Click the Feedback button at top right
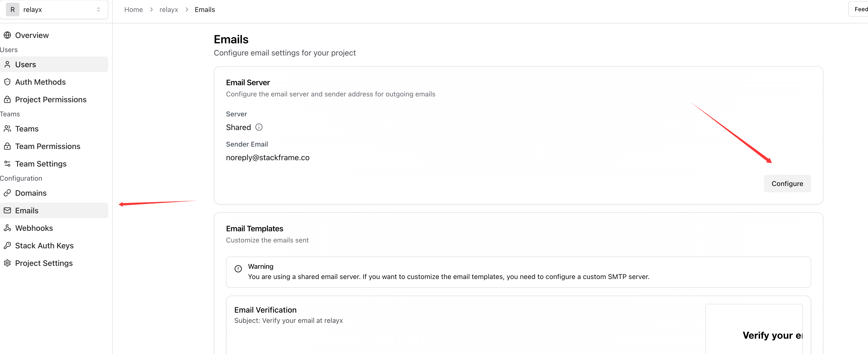The width and height of the screenshot is (868, 354). [859, 9]
